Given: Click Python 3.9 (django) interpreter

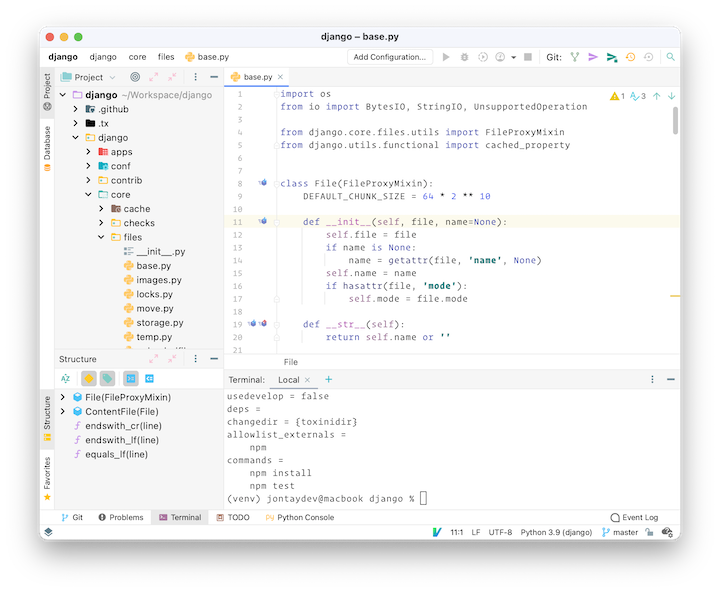Looking at the screenshot, I should (556, 532).
